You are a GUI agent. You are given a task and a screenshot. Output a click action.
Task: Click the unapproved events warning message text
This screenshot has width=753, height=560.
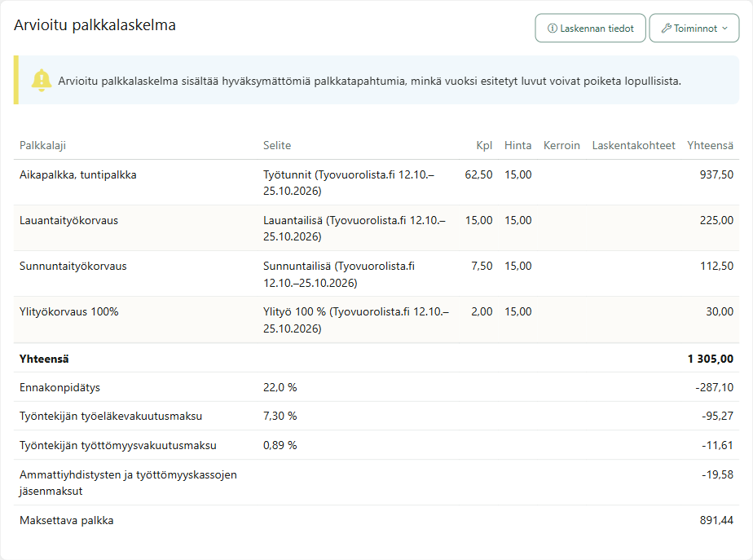pos(369,82)
